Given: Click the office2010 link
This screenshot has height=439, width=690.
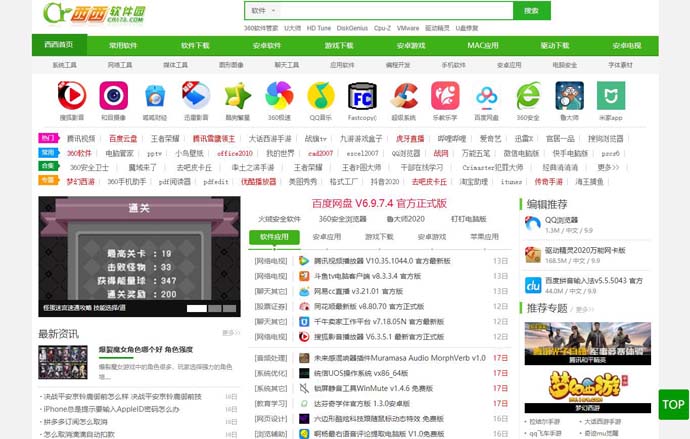Looking at the screenshot, I should [x=235, y=153].
